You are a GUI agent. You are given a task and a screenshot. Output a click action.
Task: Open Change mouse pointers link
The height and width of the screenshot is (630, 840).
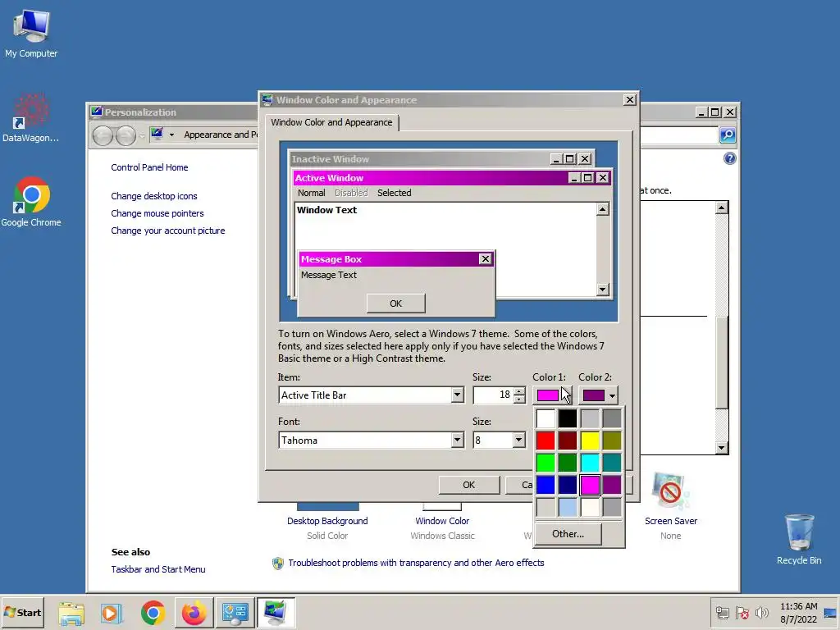[157, 213]
